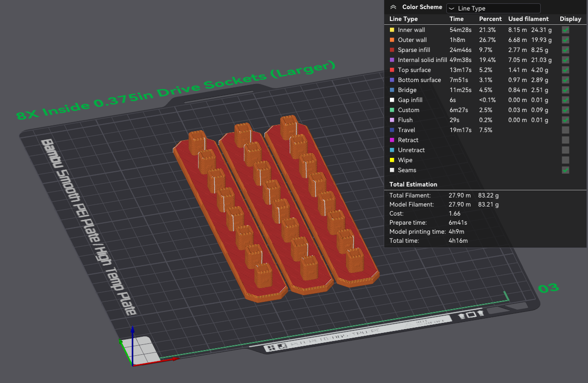The height and width of the screenshot is (383, 588).
Task: Click the Model printing time value 4h9m
Action: click(457, 232)
